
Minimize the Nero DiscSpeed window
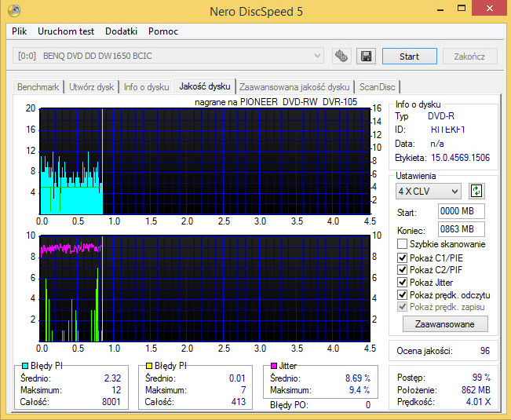440,9
